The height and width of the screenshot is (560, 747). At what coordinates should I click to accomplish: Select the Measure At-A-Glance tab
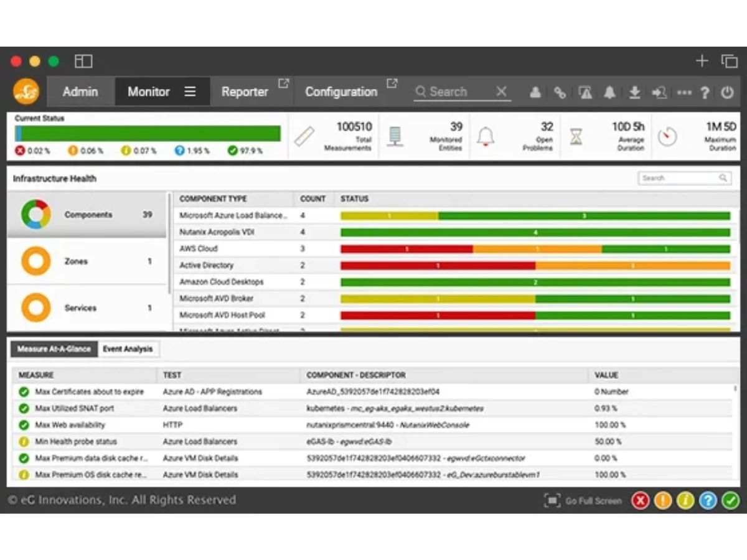click(54, 349)
